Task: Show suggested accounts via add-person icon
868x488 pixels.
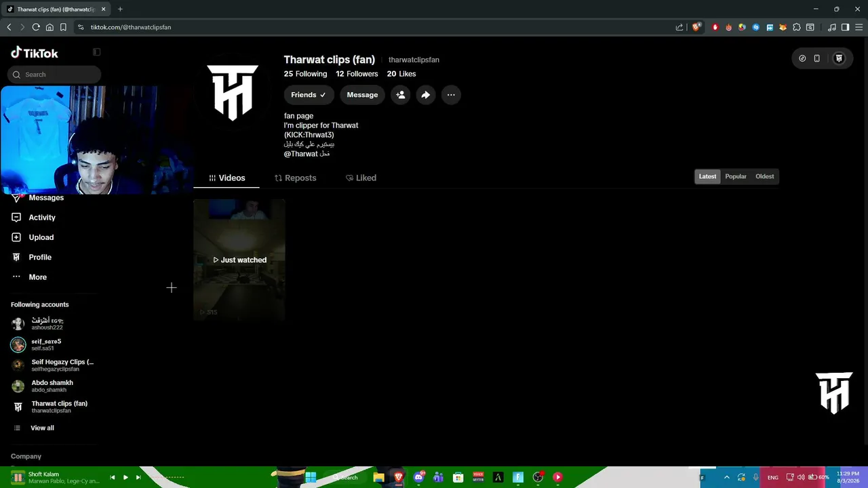Action: 401,95
